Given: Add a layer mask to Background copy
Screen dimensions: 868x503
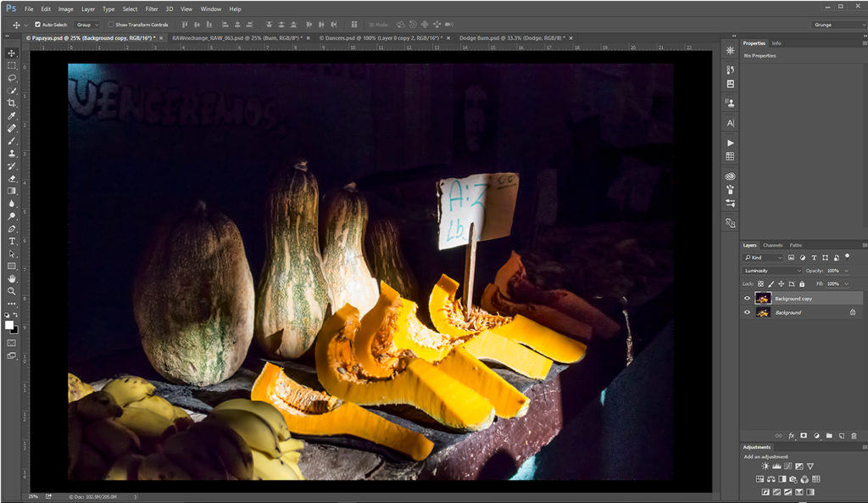Looking at the screenshot, I should click(x=804, y=435).
